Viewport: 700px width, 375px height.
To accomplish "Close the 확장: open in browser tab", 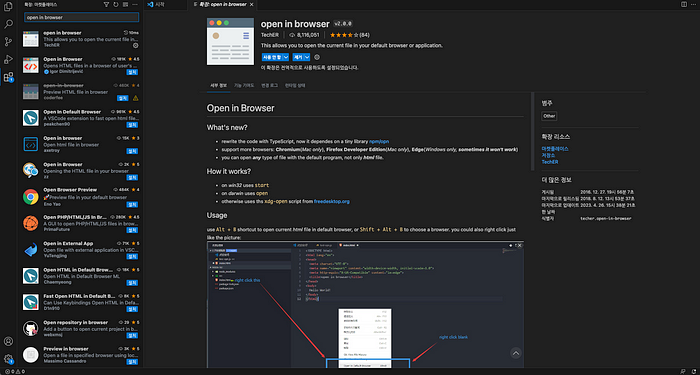I will point(252,4).
